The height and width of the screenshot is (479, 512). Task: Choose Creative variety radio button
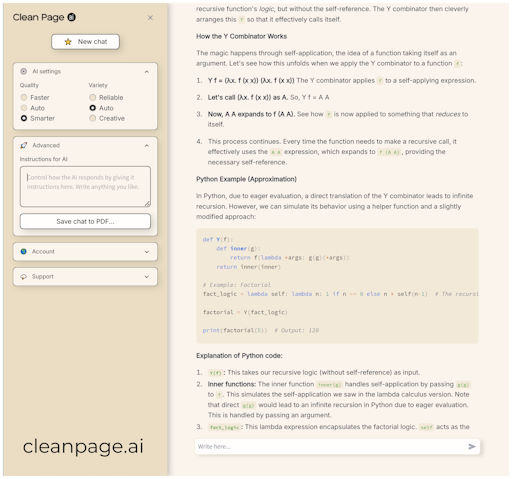tap(93, 118)
